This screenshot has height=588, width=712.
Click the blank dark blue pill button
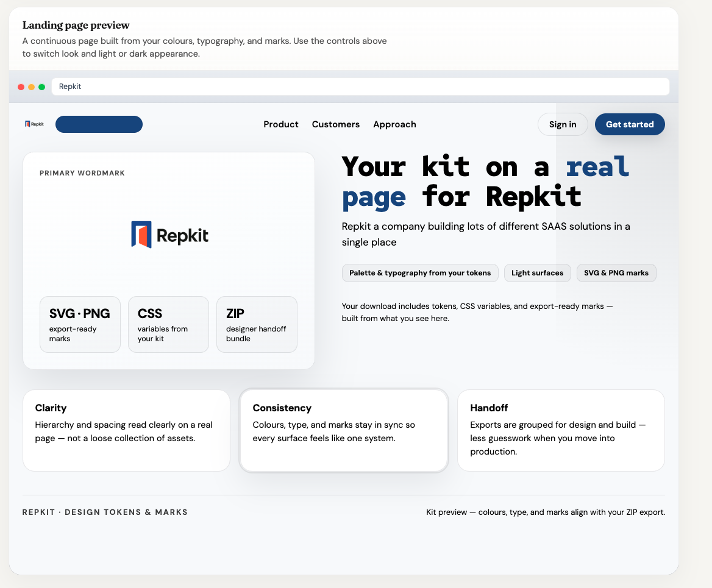[99, 124]
